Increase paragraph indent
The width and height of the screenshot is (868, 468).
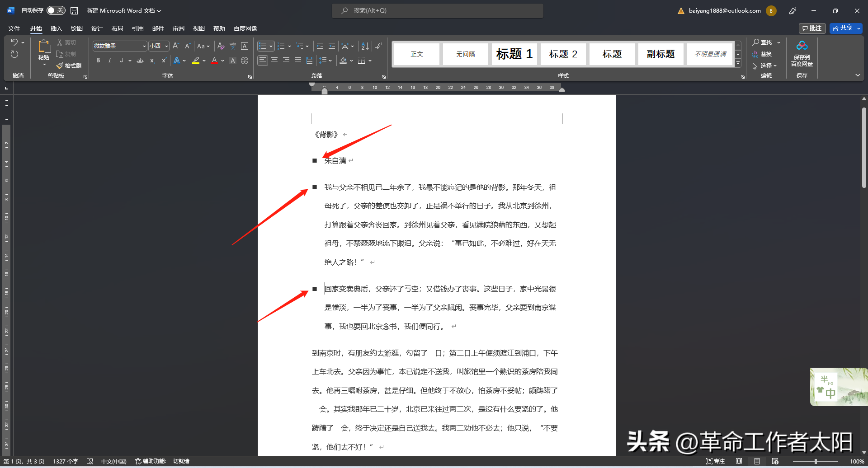coord(332,46)
